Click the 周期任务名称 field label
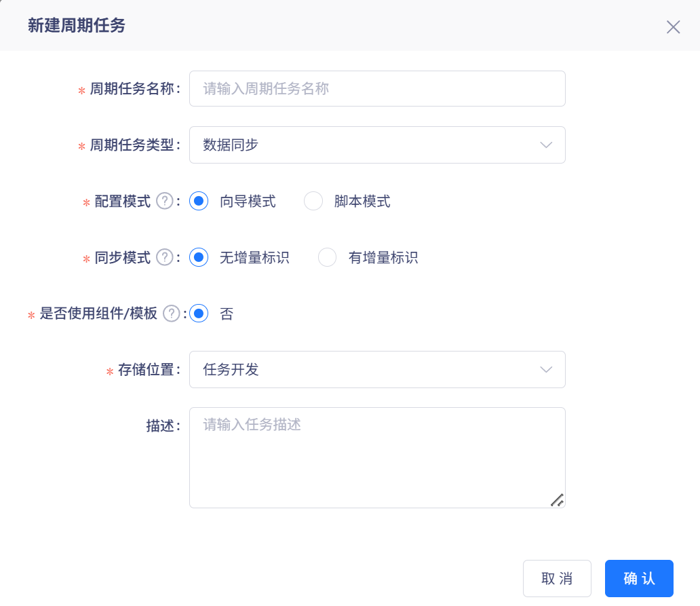The width and height of the screenshot is (700, 606). [x=133, y=89]
